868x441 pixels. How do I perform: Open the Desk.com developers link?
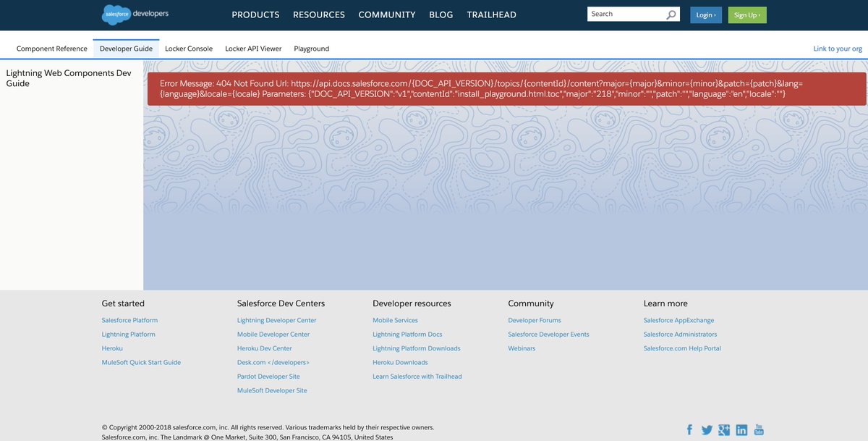273,362
